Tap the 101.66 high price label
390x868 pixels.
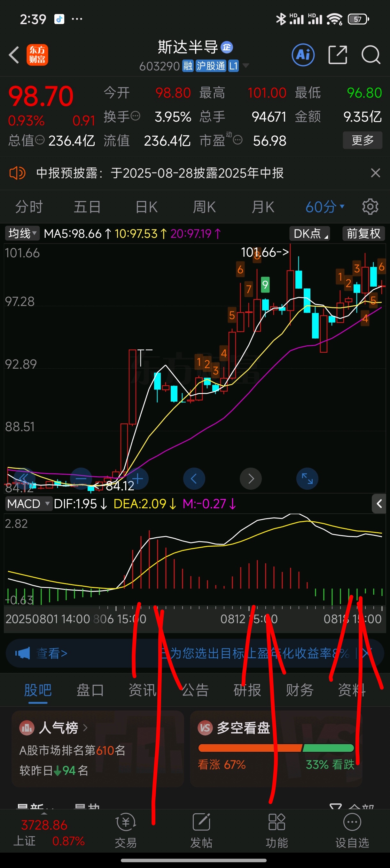point(265,252)
